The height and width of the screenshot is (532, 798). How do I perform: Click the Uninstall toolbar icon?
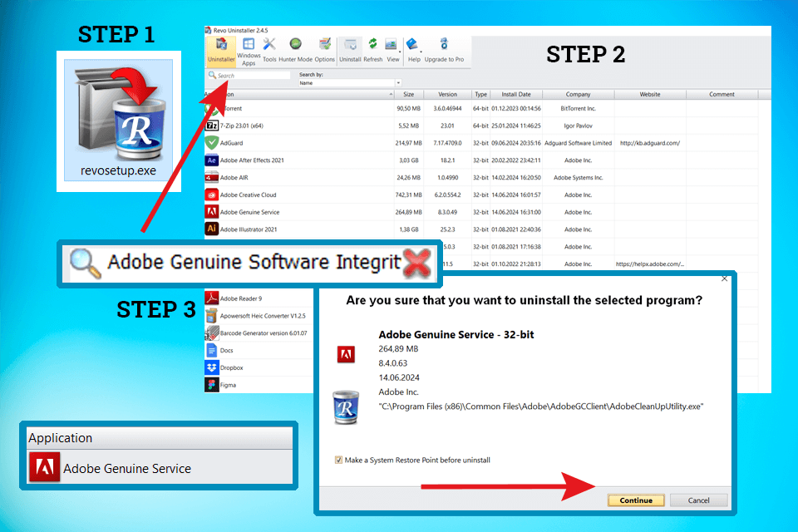(x=350, y=51)
